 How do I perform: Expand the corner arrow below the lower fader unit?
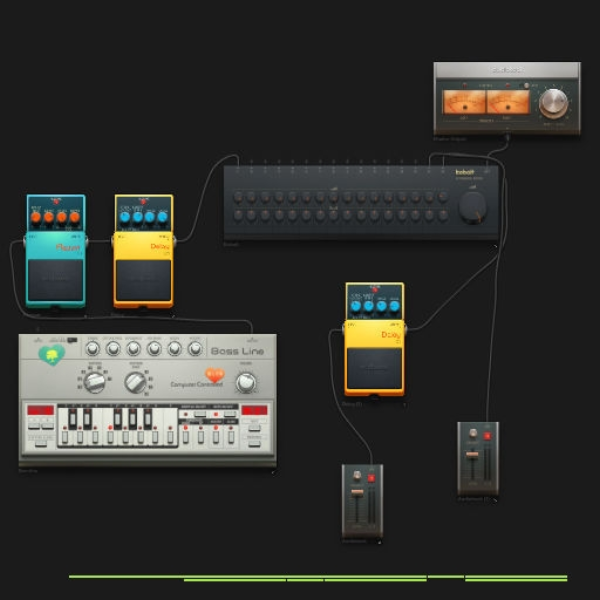click(379, 542)
